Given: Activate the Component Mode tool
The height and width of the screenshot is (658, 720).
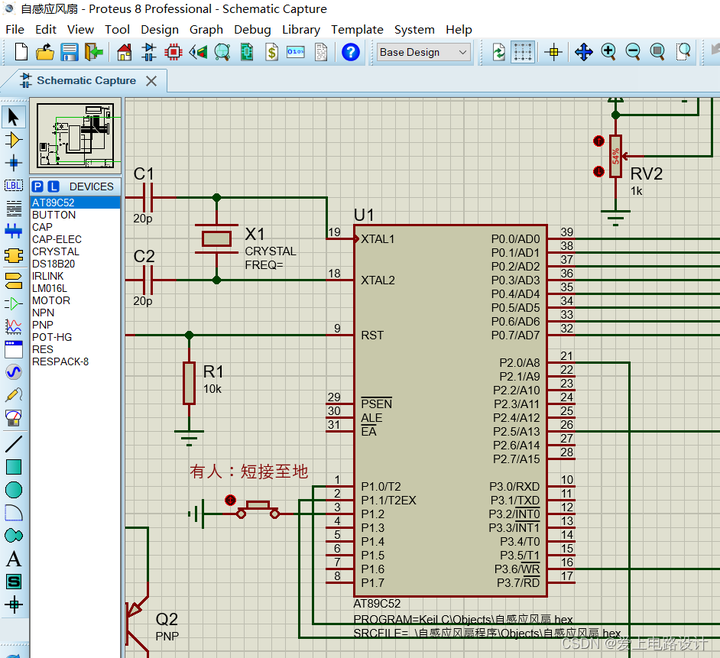Looking at the screenshot, I should pos(14,140).
